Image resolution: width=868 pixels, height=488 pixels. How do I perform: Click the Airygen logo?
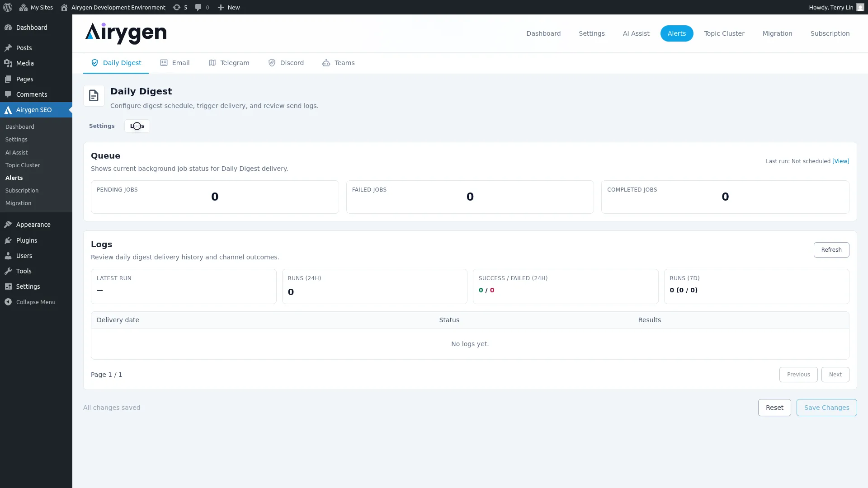click(x=126, y=33)
